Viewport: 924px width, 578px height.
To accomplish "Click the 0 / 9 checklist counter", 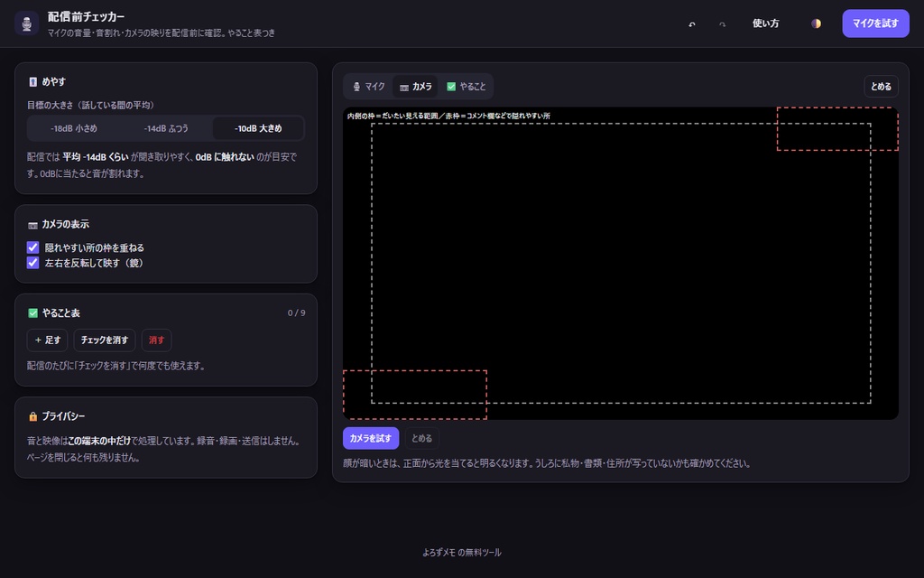I will 296,313.
